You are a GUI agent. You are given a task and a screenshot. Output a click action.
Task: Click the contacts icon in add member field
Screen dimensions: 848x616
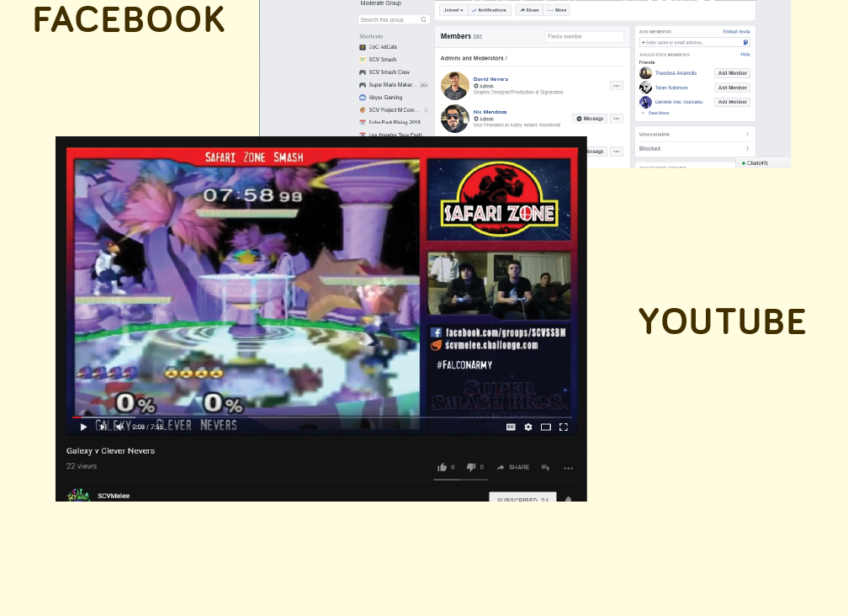[x=745, y=42]
